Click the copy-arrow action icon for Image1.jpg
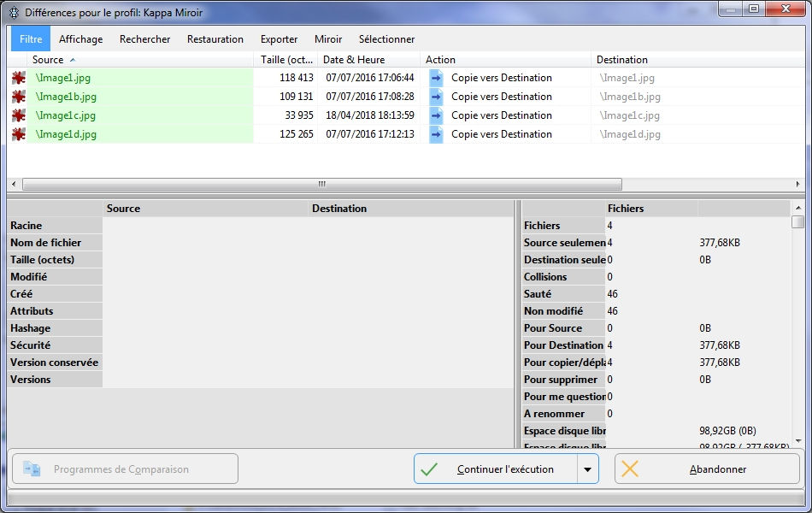812x513 pixels. (436, 78)
